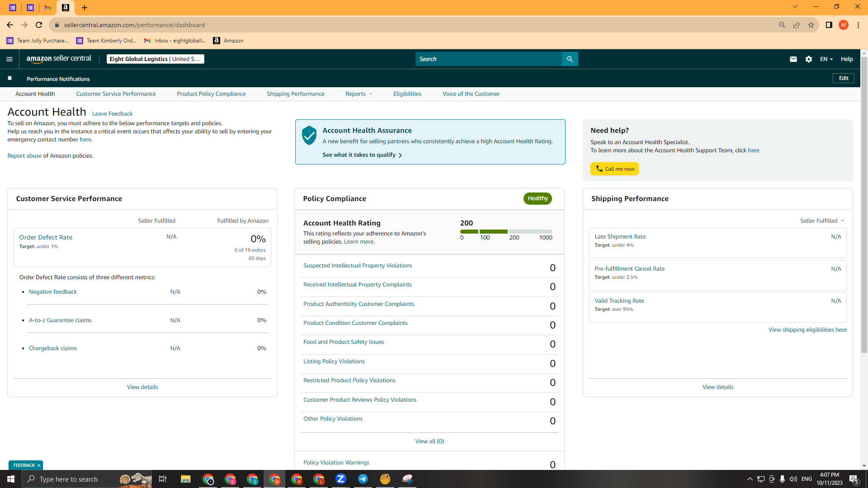
Task: Click the Performance Notifications bookmark icon
Action: tap(9, 79)
